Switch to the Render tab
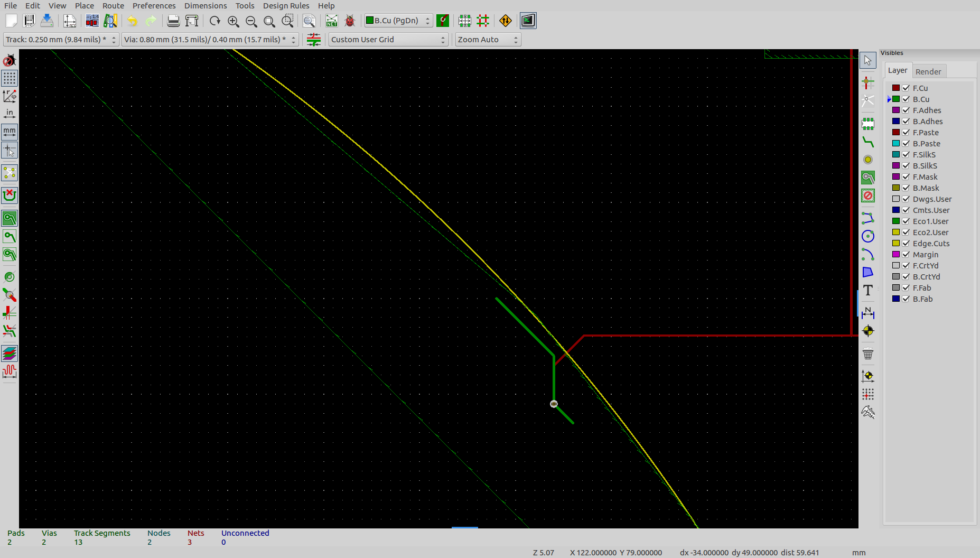The width and height of the screenshot is (980, 558). click(928, 72)
